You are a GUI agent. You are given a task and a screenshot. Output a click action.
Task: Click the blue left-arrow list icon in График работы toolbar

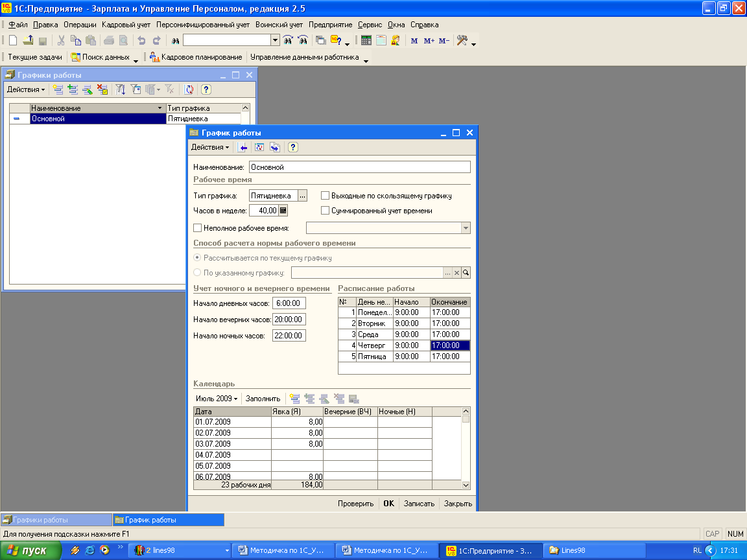[x=243, y=147]
